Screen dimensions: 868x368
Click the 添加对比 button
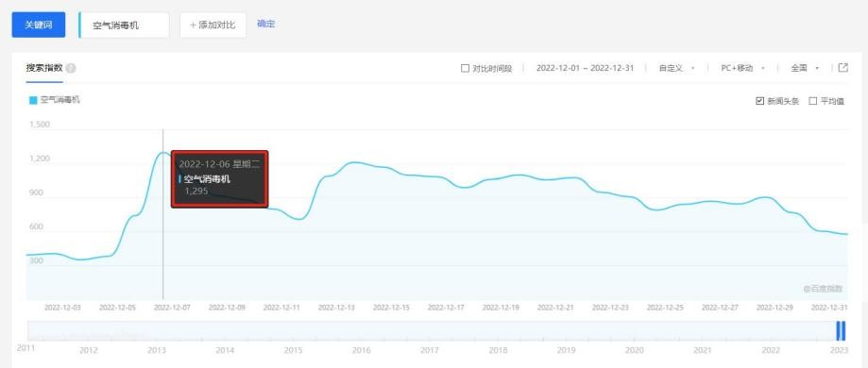(213, 25)
